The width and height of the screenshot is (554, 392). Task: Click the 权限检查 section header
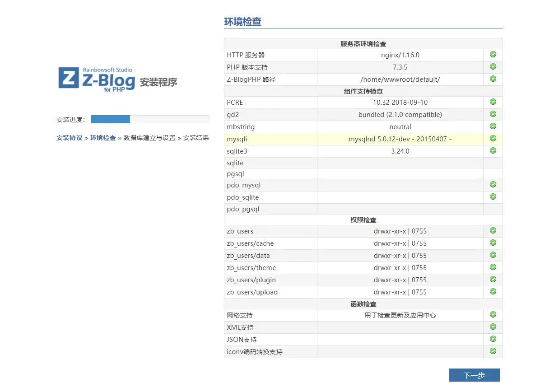click(x=363, y=220)
